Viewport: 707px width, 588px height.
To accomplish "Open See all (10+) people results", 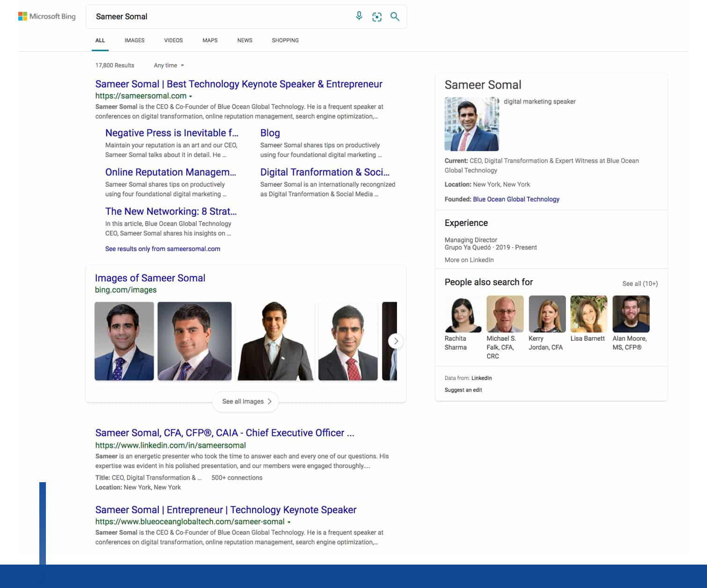I will click(x=639, y=283).
